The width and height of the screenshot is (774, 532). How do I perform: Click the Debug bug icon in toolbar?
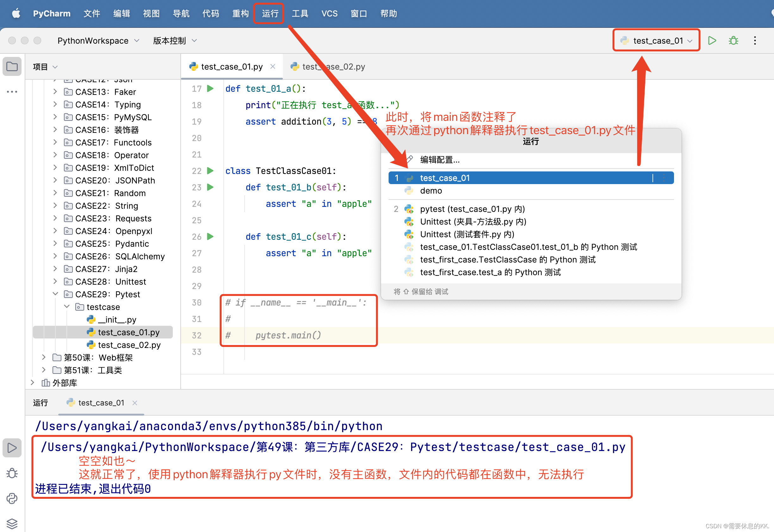tap(733, 41)
